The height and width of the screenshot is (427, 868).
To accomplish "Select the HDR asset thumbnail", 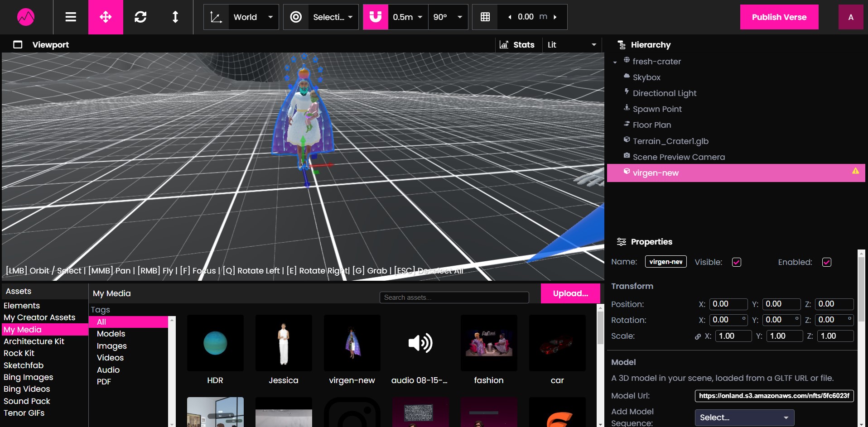I will (215, 343).
